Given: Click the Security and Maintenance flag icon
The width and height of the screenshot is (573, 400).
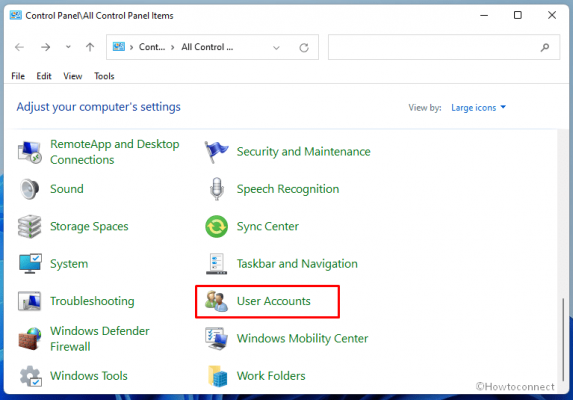Looking at the screenshot, I should pyautogui.click(x=216, y=152).
